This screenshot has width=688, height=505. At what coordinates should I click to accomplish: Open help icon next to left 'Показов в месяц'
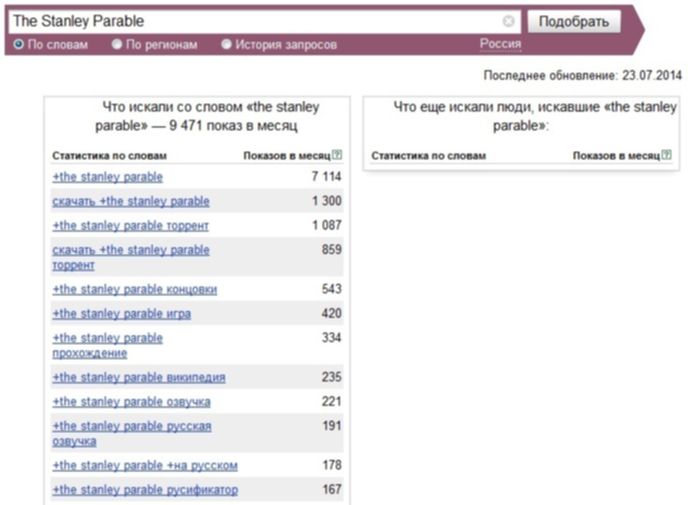337,154
